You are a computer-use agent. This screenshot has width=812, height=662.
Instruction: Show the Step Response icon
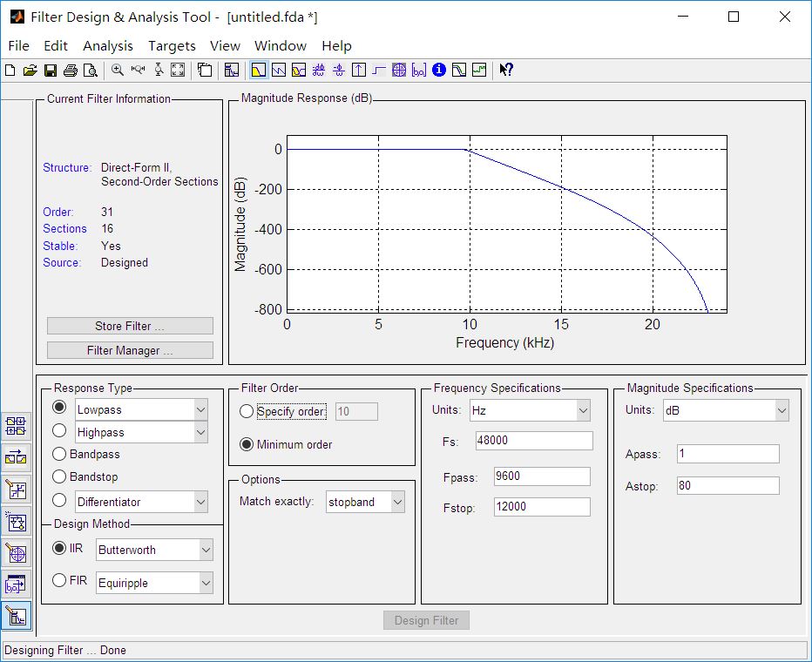(379, 70)
